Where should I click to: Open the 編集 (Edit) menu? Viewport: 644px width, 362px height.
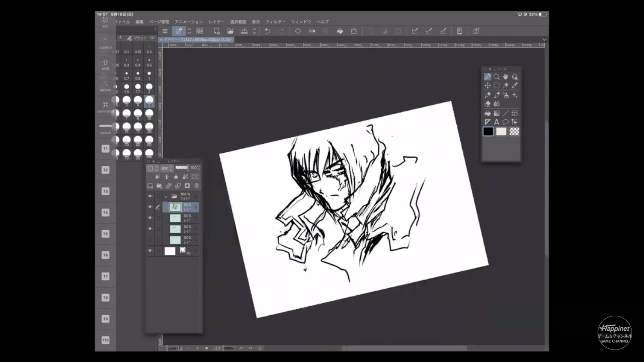(x=140, y=22)
